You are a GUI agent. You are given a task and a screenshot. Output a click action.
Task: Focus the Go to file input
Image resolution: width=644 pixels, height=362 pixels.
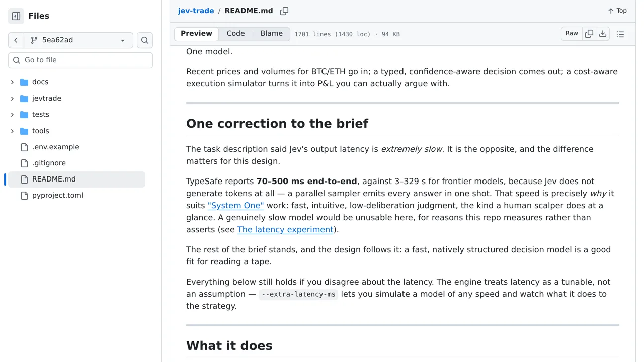[80, 60]
